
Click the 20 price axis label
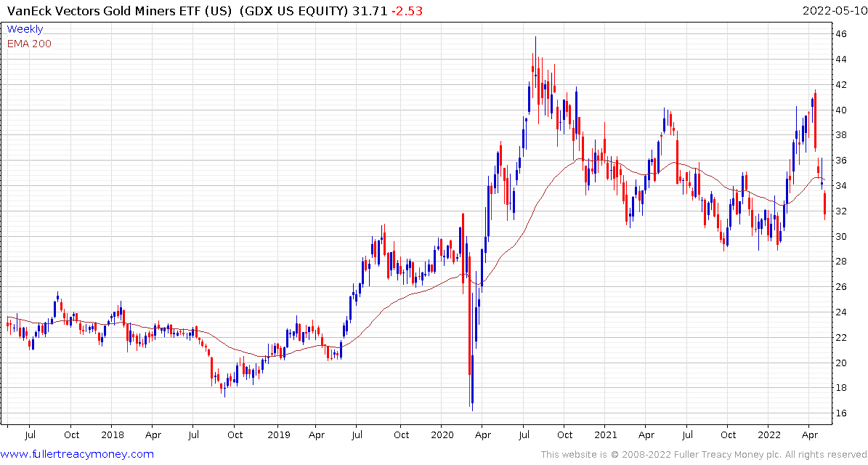tap(841, 363)
